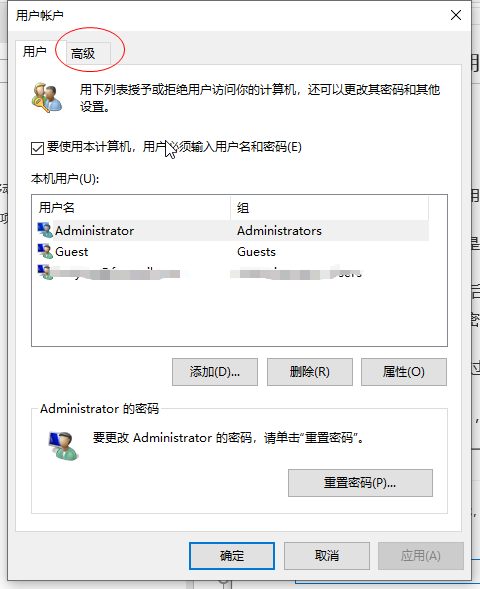Viewport: 480px width, 589px height.
Task: Click the Administrator user account icon
Action: [45, 230]
